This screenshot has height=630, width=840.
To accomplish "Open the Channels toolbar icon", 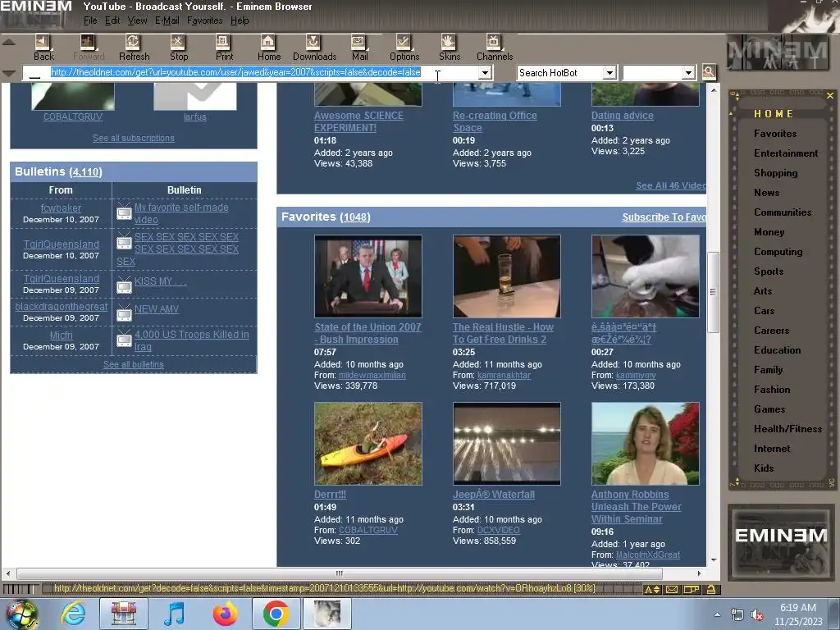I will (493, 42).
